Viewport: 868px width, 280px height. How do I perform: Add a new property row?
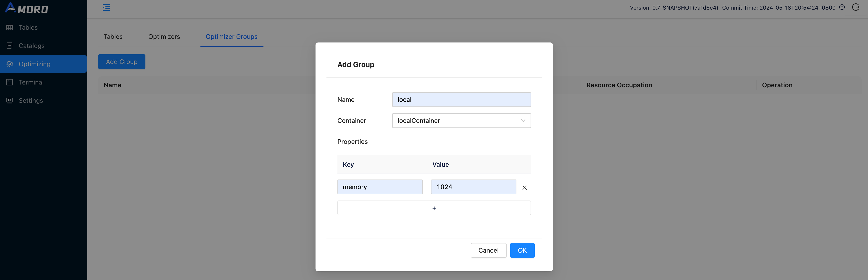point(434,208)
